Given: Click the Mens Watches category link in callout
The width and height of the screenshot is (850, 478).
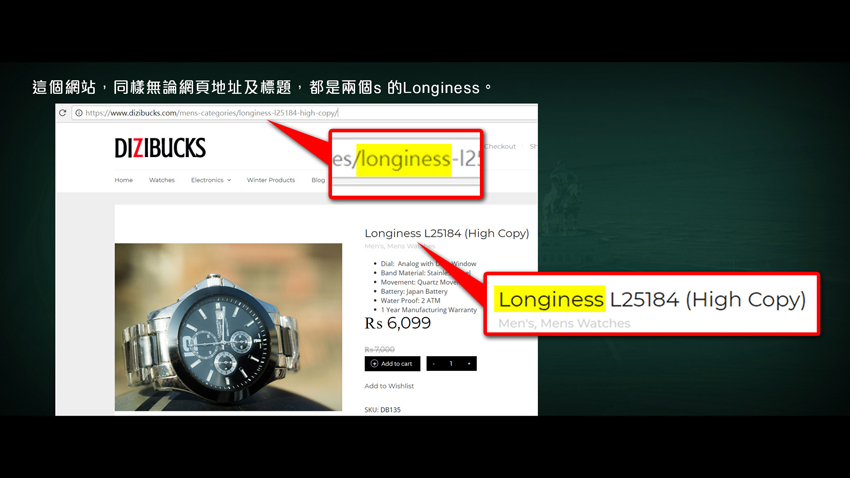Looking at the screenshot, I should (x=585, y=324).
